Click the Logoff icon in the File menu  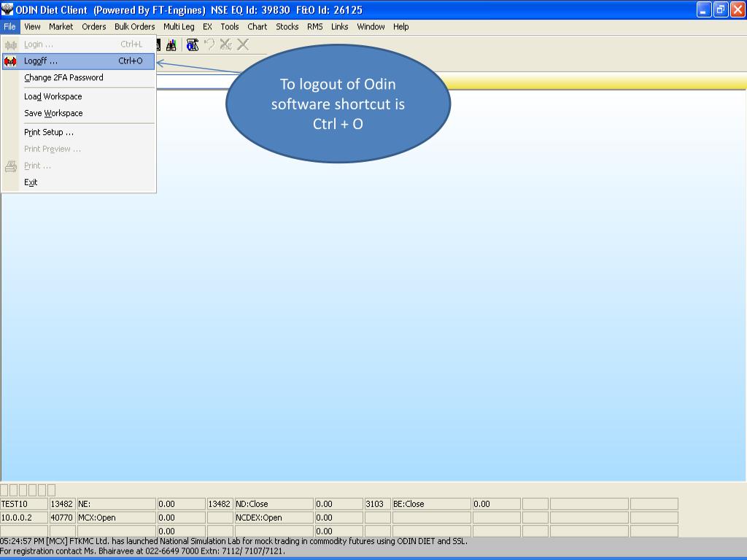click(x=10, y=61)
